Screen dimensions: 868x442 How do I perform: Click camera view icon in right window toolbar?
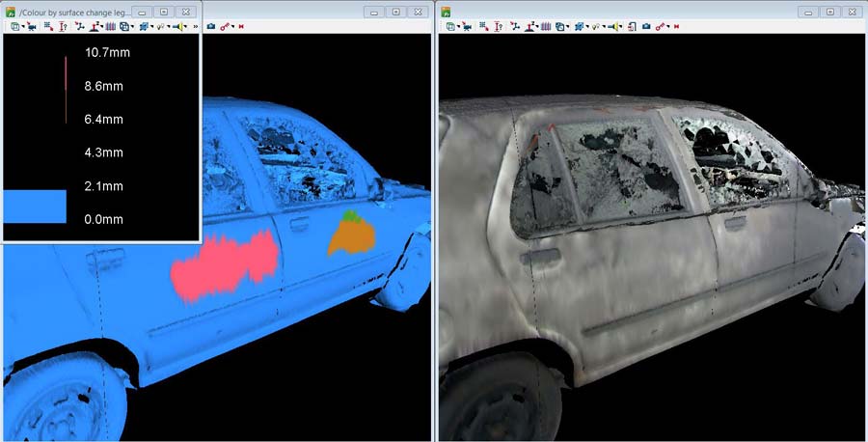[467, 27]
